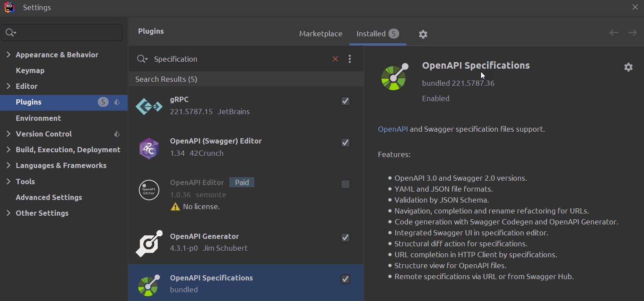Click the 'No license.' warning text
Image resolution: width=644 pixels, height=301 pixels.
(x=201, y=206)
